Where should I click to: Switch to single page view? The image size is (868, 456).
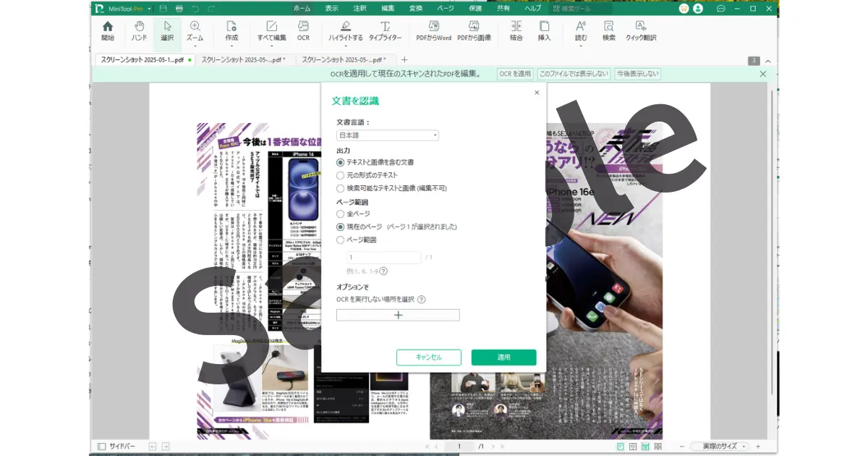[621, 447]
